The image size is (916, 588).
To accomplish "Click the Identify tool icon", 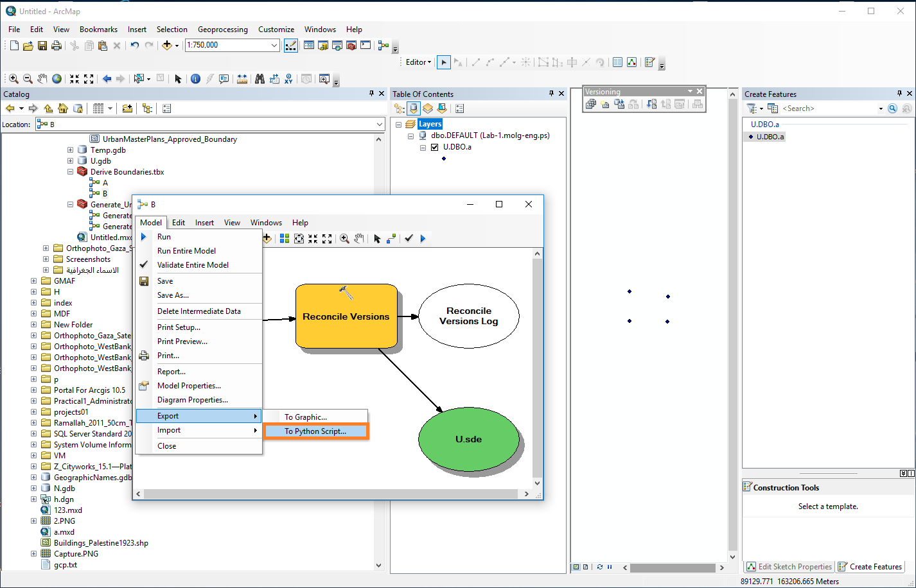I will click(195, 79).
